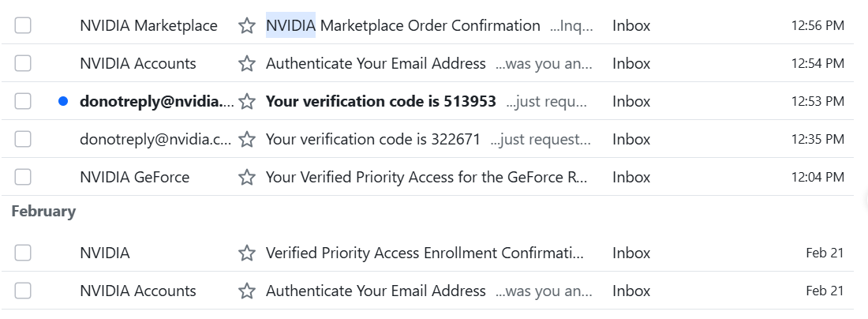
Task: Star the verification code 513953 email
Action: click(x=247, y=101)
